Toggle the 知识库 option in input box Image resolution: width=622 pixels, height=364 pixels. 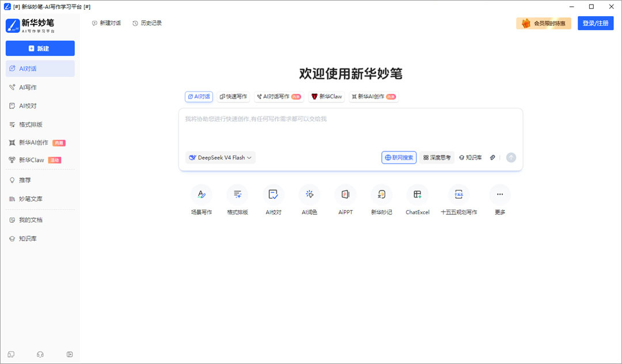471,157
